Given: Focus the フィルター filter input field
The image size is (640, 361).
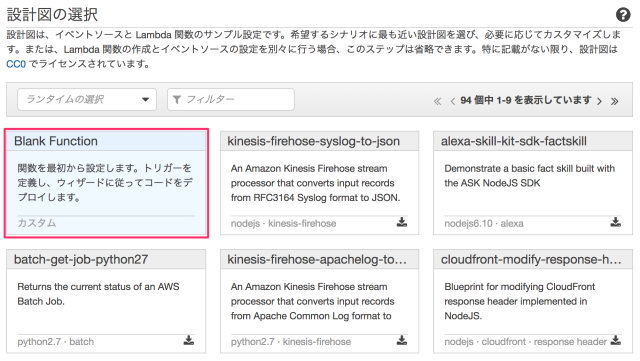Looking at the screenshot, I should pos(231,99).
